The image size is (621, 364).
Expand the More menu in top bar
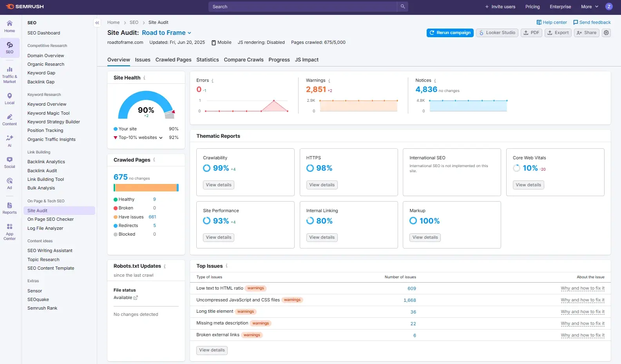[x=590, y=7]
